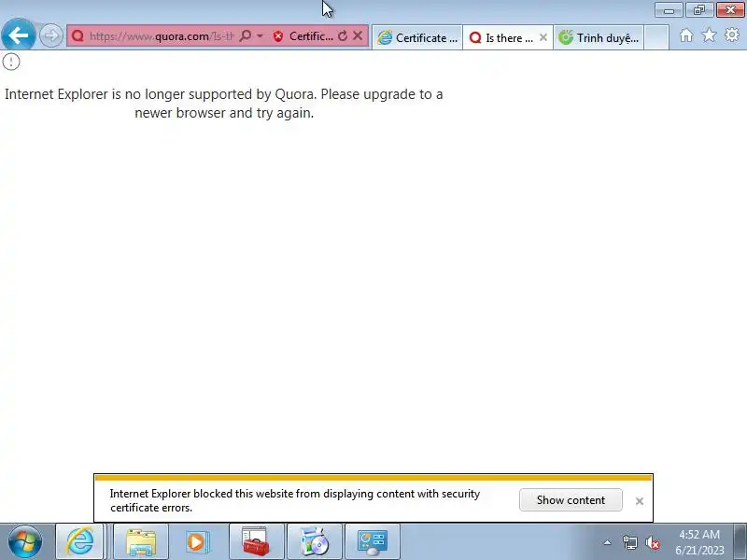Image resolution: width=747 pixels, height=560 pixels.
Task: Click the address bar URL field
Action: (x=161, y=36)
